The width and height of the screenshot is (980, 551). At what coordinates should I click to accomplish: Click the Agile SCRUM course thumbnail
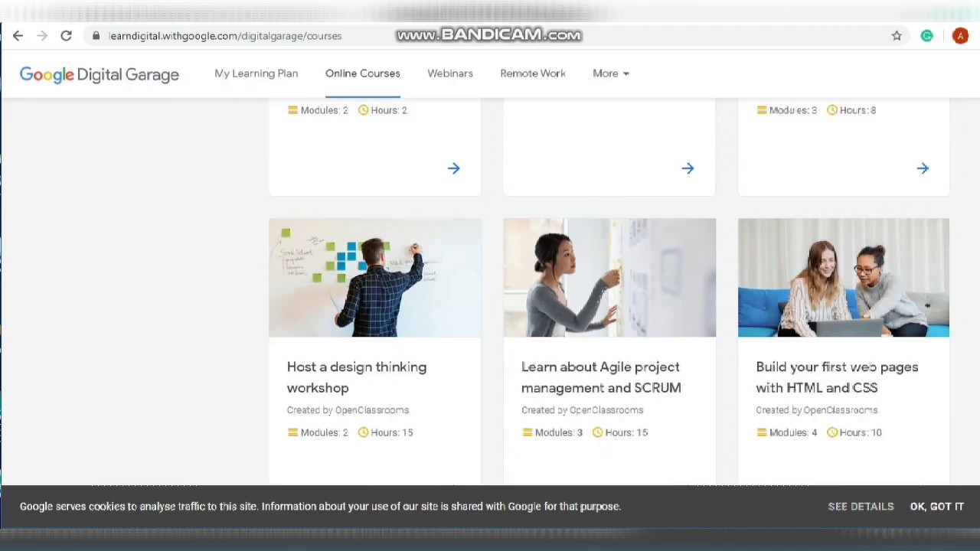pyautogui.click(x=609, y=278)
